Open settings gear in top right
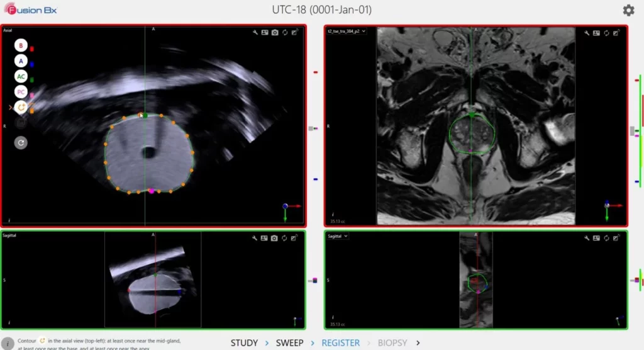644x350 pixels. point(628,10)
